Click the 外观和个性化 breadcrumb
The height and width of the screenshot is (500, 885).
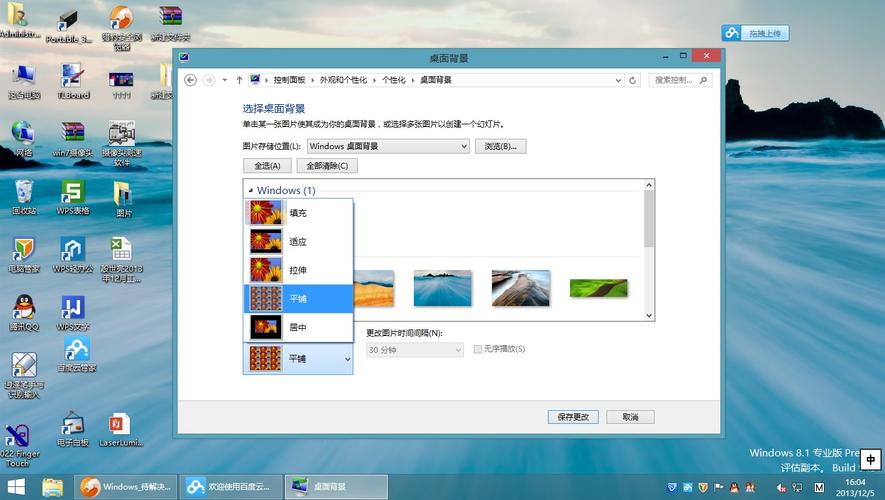[343, 80]
